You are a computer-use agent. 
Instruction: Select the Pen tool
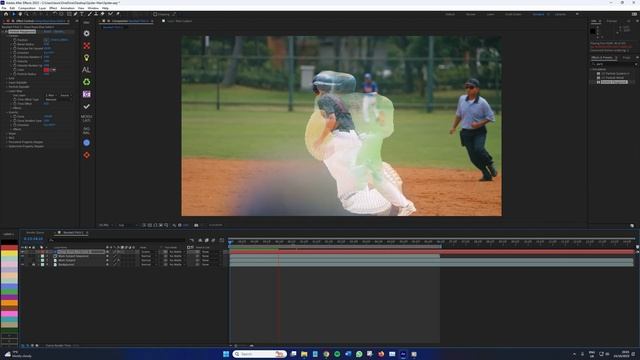76,14
